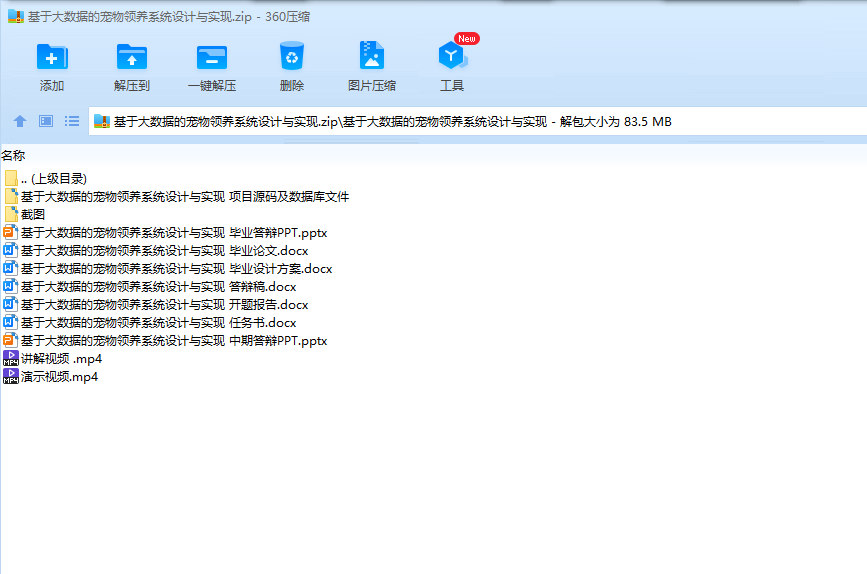Click the Word icon of 开题报告.docx
Image resolution: width=867 pixels, height=574 pixels.
(x=11, y=304)
